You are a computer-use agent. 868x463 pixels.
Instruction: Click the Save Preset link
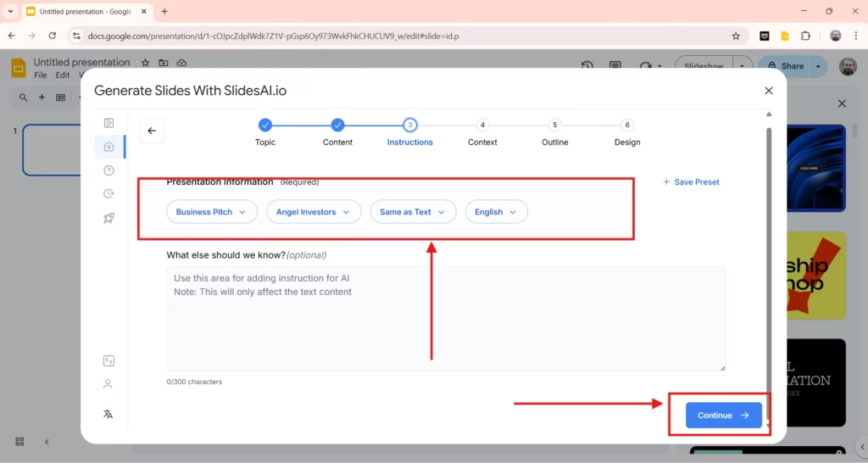[691, 182]
